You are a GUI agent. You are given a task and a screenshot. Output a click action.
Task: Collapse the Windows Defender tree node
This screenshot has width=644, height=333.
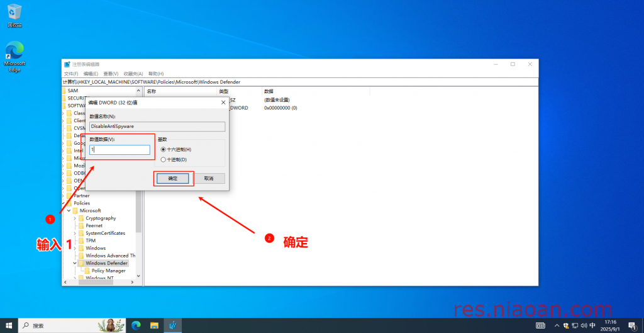(x=75, y=263)
